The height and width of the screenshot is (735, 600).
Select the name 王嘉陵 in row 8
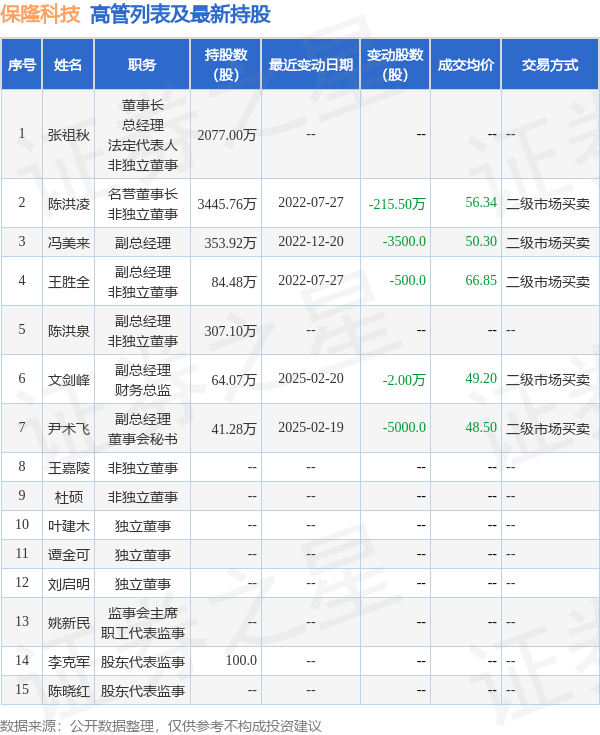[x=68, y=467]
